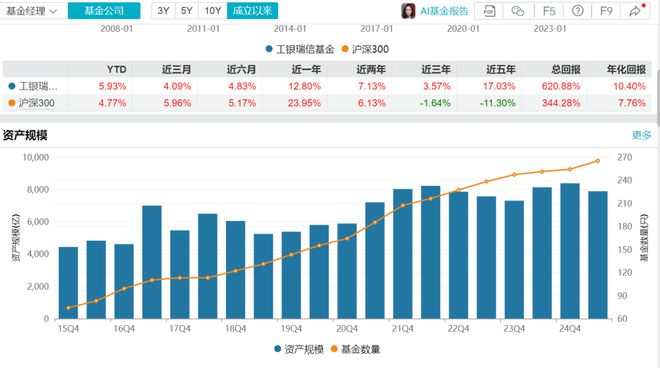Toggle 资产规模 bar series legend
Viewport: 660px width, 368px height.
point(299,349)
